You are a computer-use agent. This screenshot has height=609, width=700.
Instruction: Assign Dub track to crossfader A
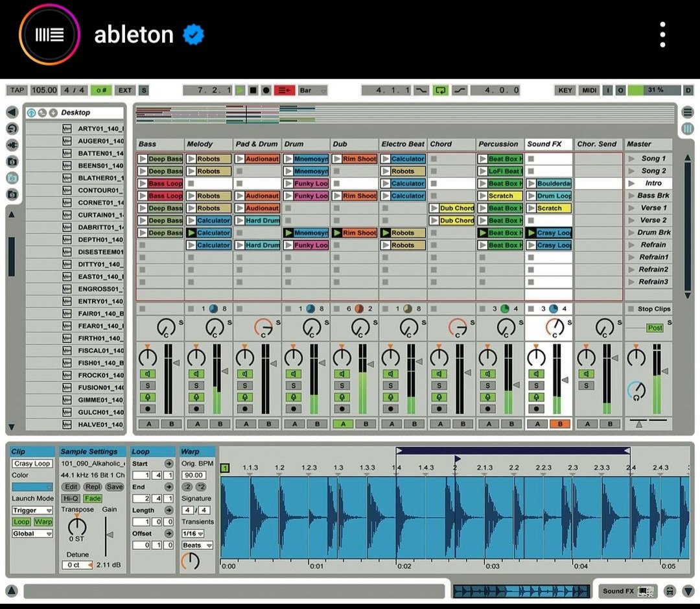coord(343,424)
